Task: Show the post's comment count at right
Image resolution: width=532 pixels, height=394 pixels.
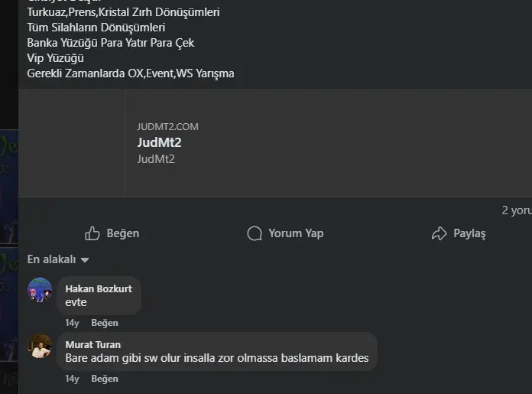Action: tap(516, 210)
